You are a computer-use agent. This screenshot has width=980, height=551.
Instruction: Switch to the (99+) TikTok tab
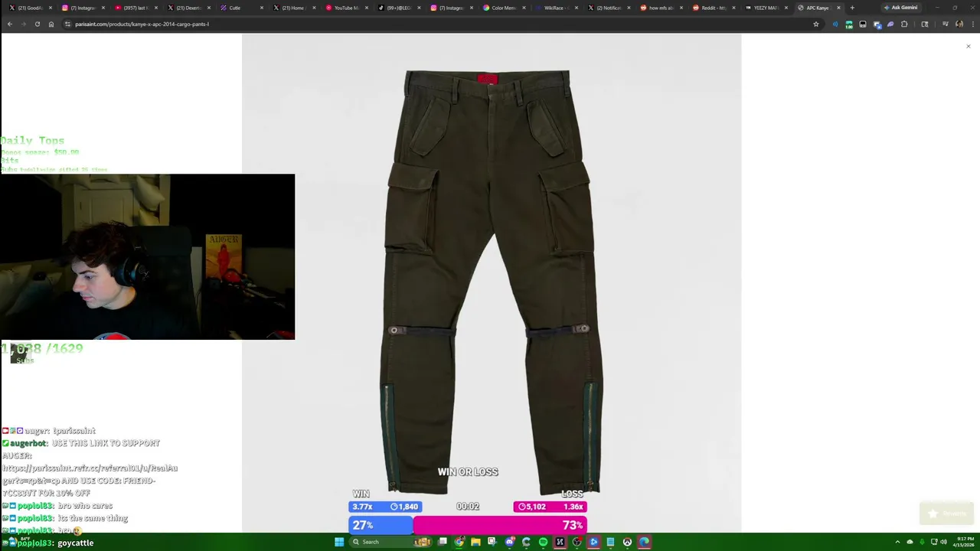point(400,8)
